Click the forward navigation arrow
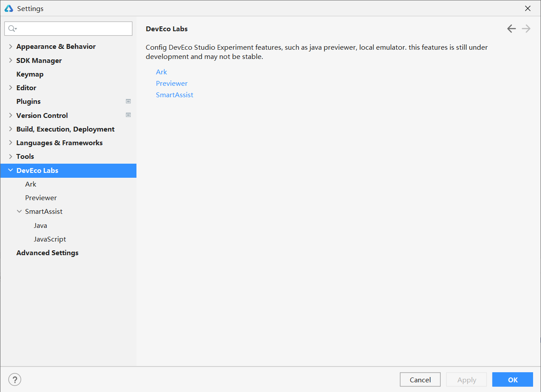The image size is (541, 392). pos(526,29)
